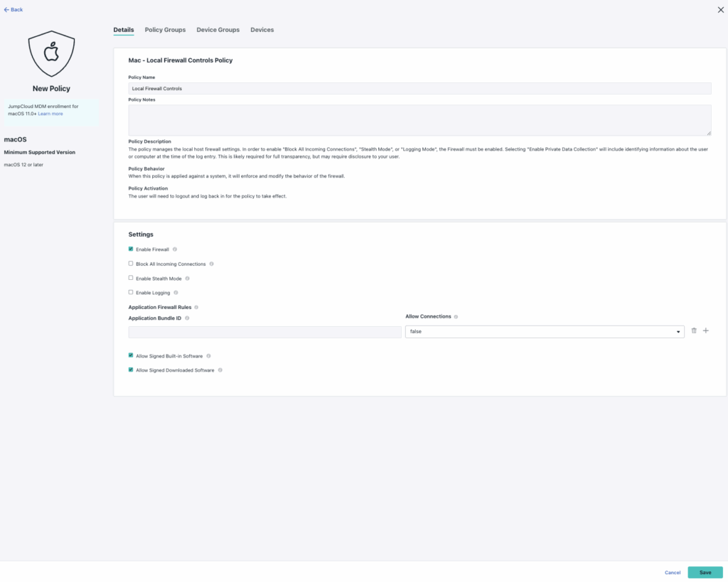Click the Application Bundle ID input field
This screenshot has height=582, width=728.
click(264, 332)
